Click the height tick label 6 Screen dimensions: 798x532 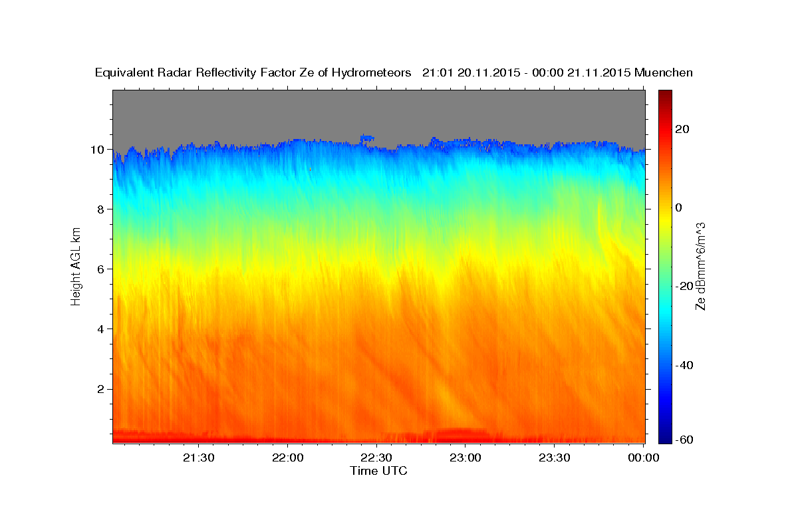[x=102, y=269]
